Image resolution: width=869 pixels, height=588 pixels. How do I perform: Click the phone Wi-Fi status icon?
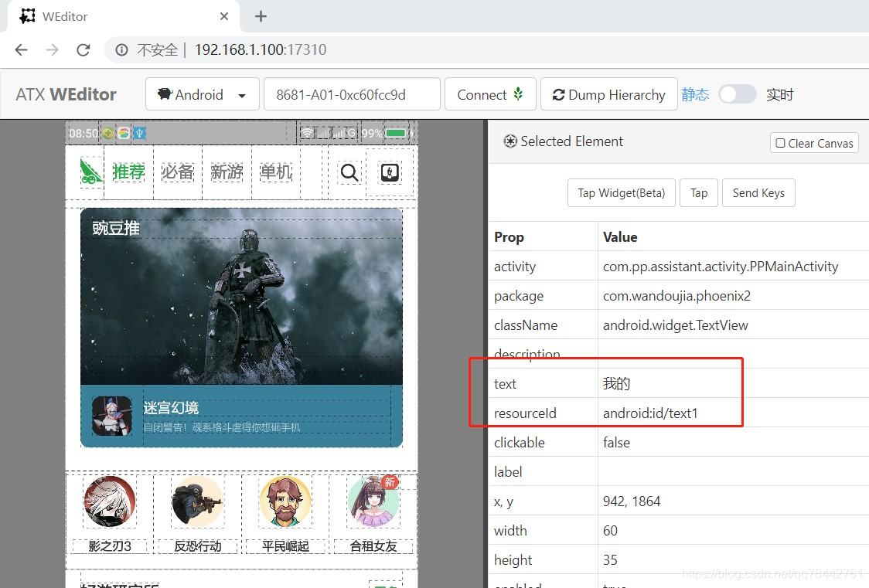pos(307,133)
